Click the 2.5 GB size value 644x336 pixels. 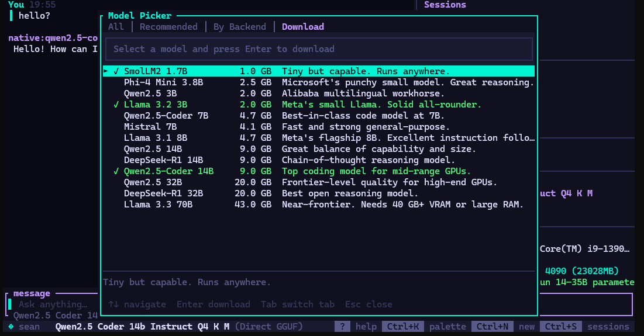(256, 82)
